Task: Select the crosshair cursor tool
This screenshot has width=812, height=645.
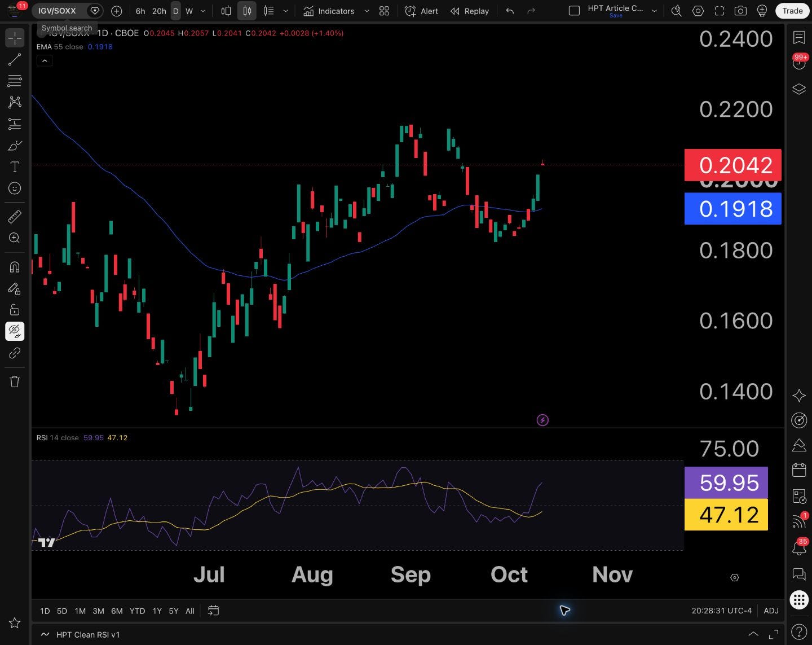Action: coord(15,38)
